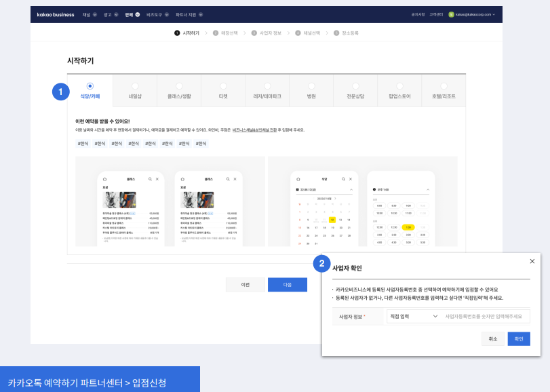The image size is (550, 392).
Task: Click the 비즈니스채널&성인채널 전환 link
Action: click(x=258, y=130)
